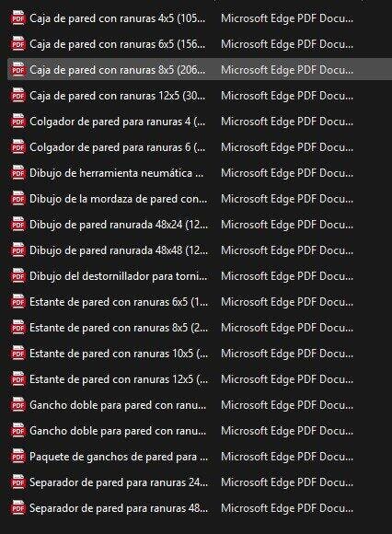Click PDF icon of Paquete de ganchos file
This screenshot has width=392, height=534.
tap(18, 457)
